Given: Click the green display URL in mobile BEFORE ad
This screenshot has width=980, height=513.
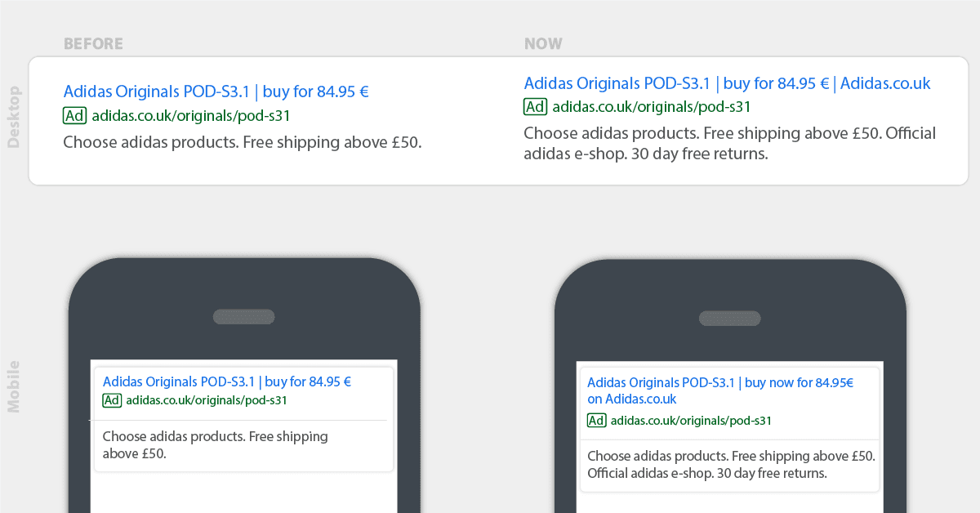Looking at the screenshot, I should click(x=206, y=400).
